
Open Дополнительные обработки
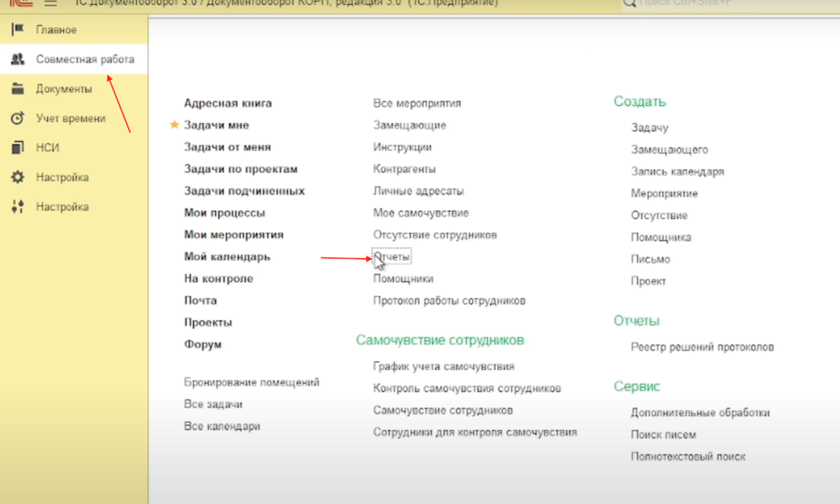700,413
